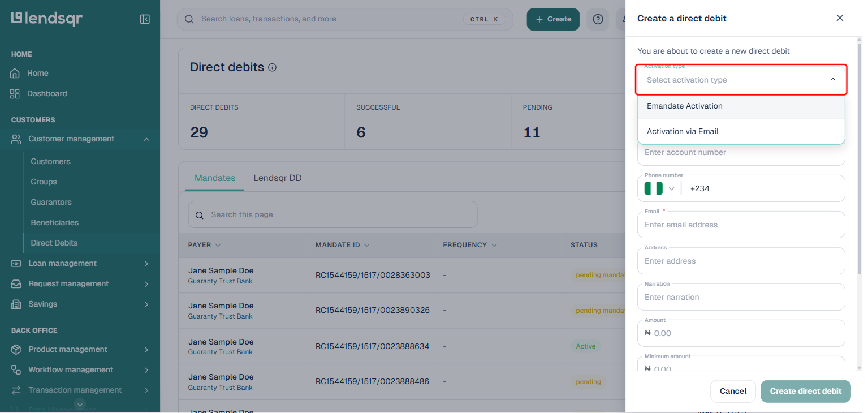Open the country code flag dropdown

coord(660,188)
